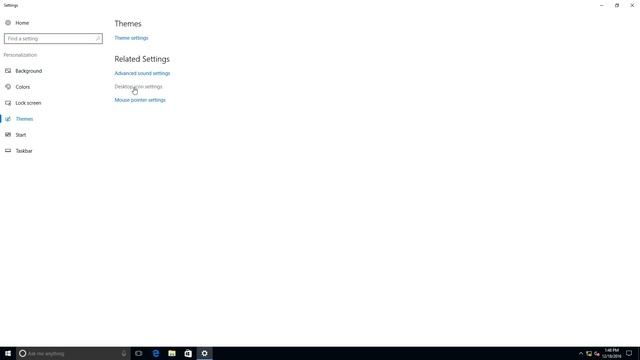
Task: Launch Microsoft Edge from the taskbar
Action: pos(156,353)
